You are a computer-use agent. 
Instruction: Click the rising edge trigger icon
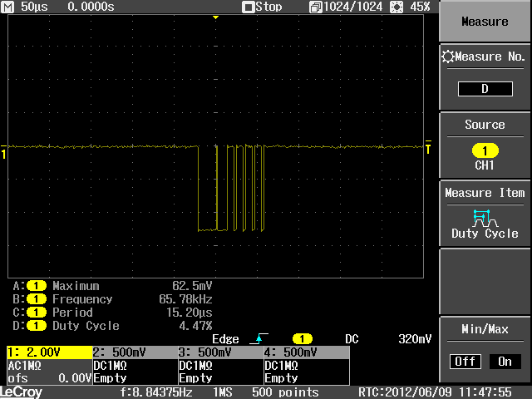(x=259, y=338)
